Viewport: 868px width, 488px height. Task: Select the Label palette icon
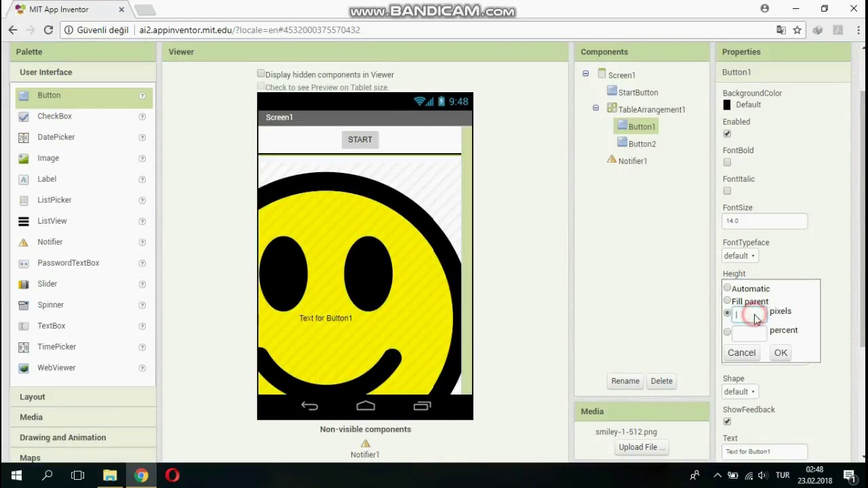tap(24, 180)
